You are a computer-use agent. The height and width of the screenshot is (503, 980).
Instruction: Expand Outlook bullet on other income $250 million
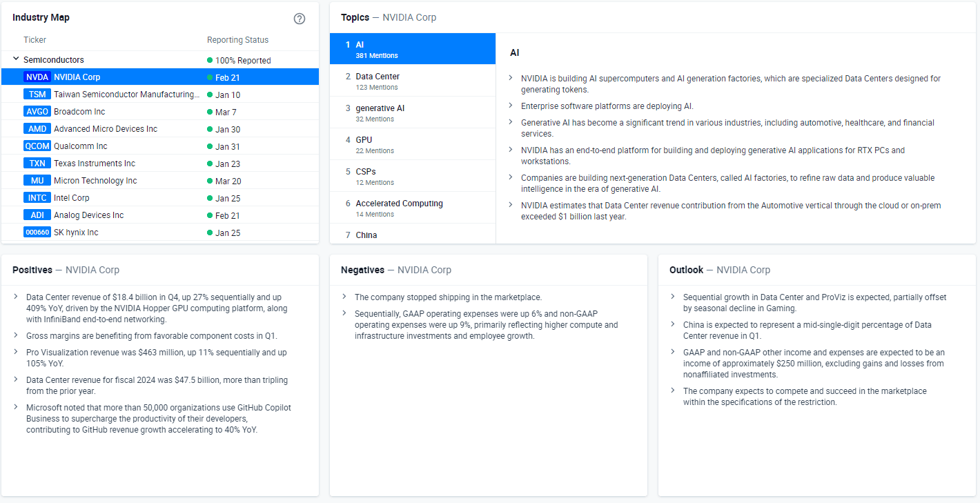(673, 352)
